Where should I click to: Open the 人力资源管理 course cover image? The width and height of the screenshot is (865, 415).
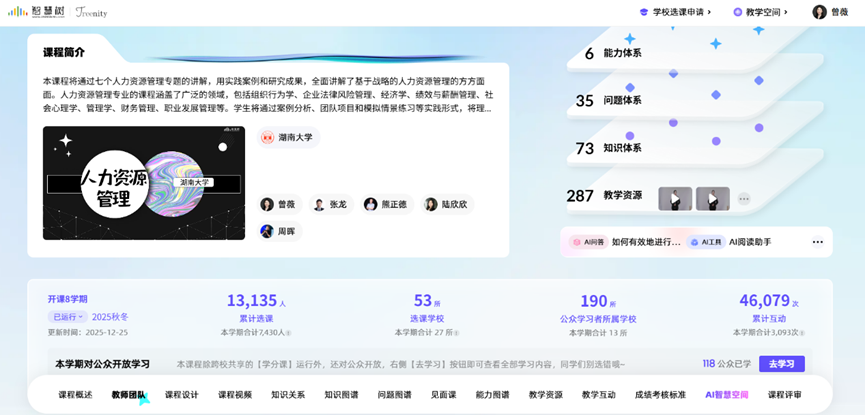point(143,183)
